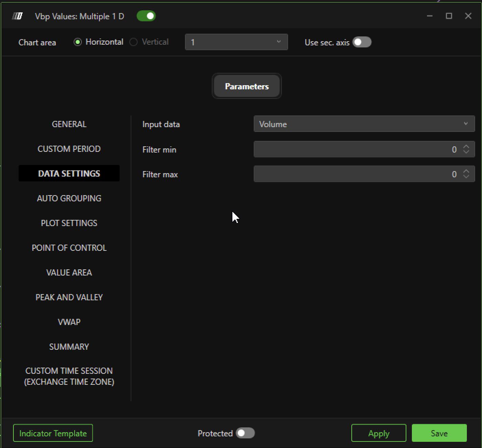Turn on the Protected toggle
The image size is (482, 448).
245,433
